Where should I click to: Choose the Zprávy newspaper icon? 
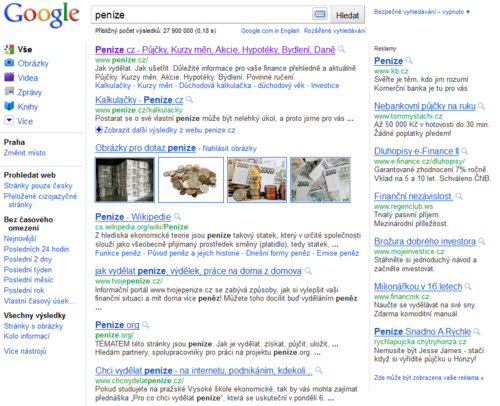click(9, 91)
